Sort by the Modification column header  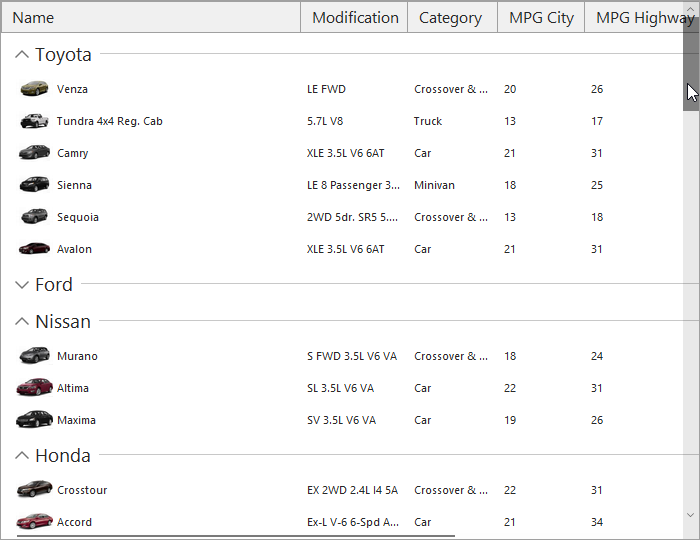tap(354, 17)
